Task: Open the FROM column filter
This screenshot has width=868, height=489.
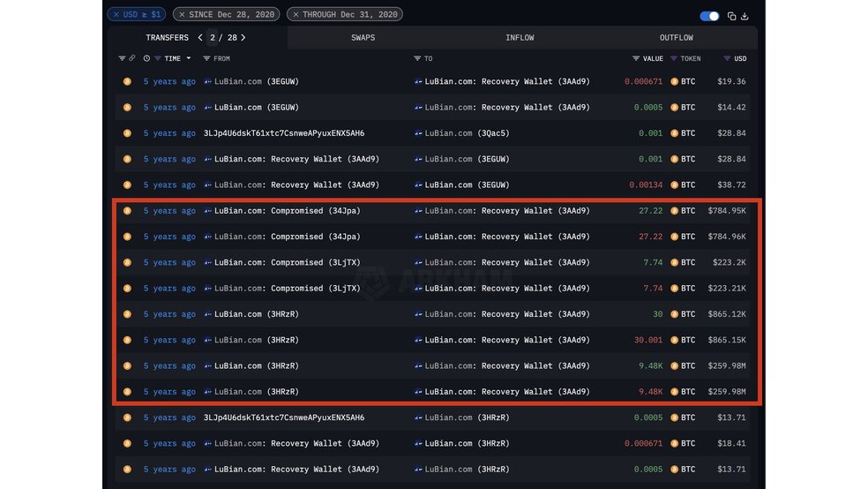Action: coord(206,58)
